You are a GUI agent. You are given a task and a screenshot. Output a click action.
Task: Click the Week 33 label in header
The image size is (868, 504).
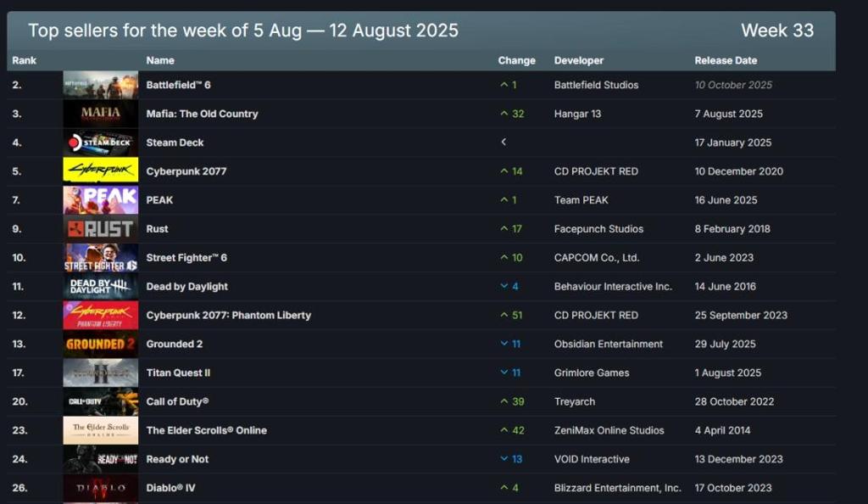tap(776, 31)
